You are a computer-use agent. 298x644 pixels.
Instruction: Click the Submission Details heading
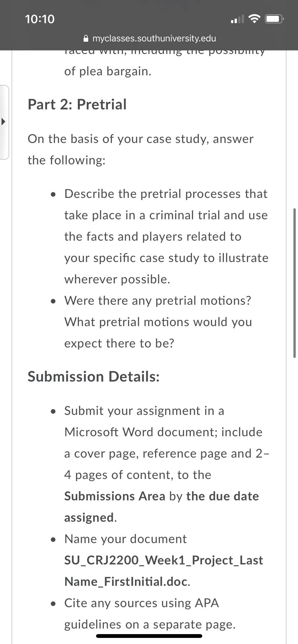(x=94, y=376)
